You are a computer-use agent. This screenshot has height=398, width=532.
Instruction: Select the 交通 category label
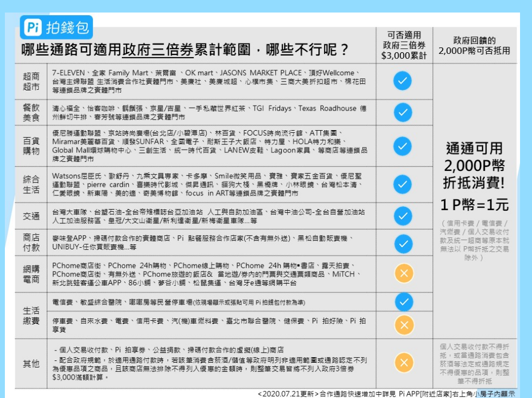(x=31, y=216)
